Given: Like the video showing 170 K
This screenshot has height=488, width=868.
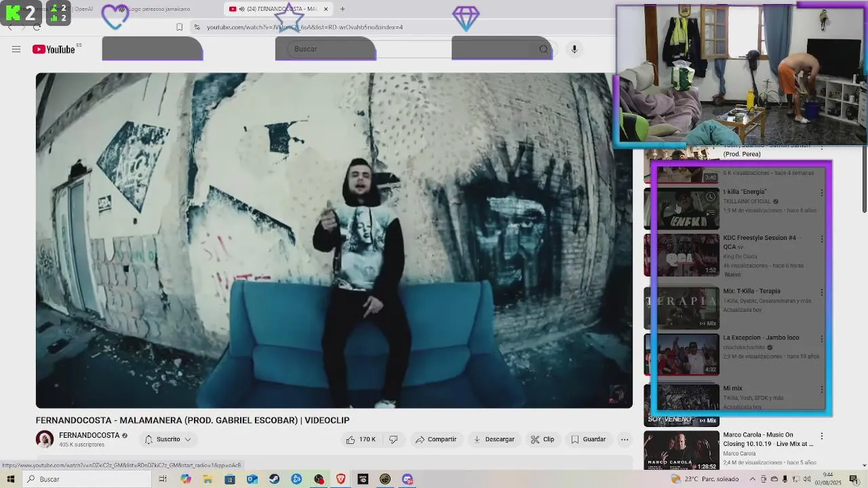Looking at the screenshot, I should tap(360, 439).
